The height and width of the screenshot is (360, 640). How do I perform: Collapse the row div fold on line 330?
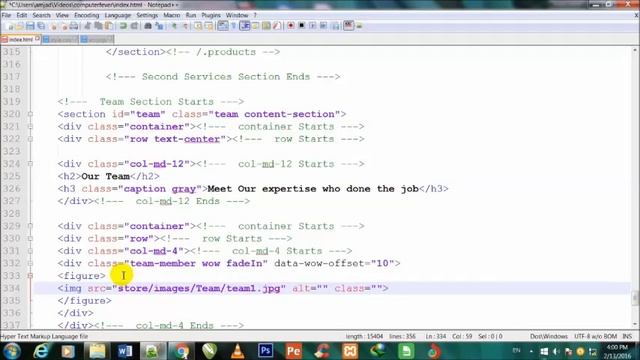click(x=30, y=238)
